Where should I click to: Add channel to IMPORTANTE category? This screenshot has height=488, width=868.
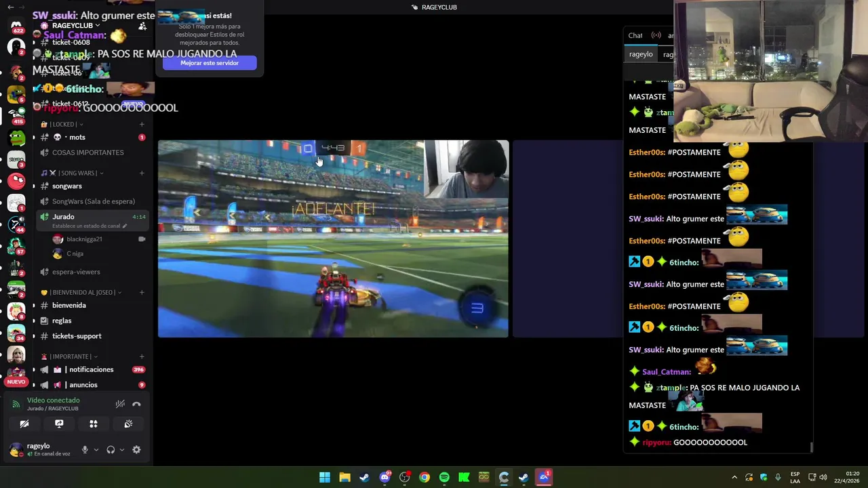(142, 357)
